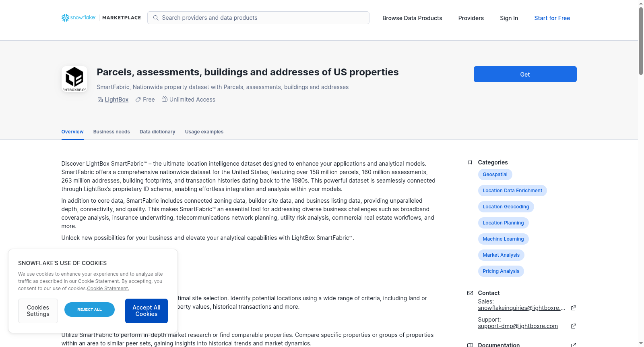The width and height of the screenshot is (644, 347).
Task: Select the Market Analysis tag
Action: 501,255
